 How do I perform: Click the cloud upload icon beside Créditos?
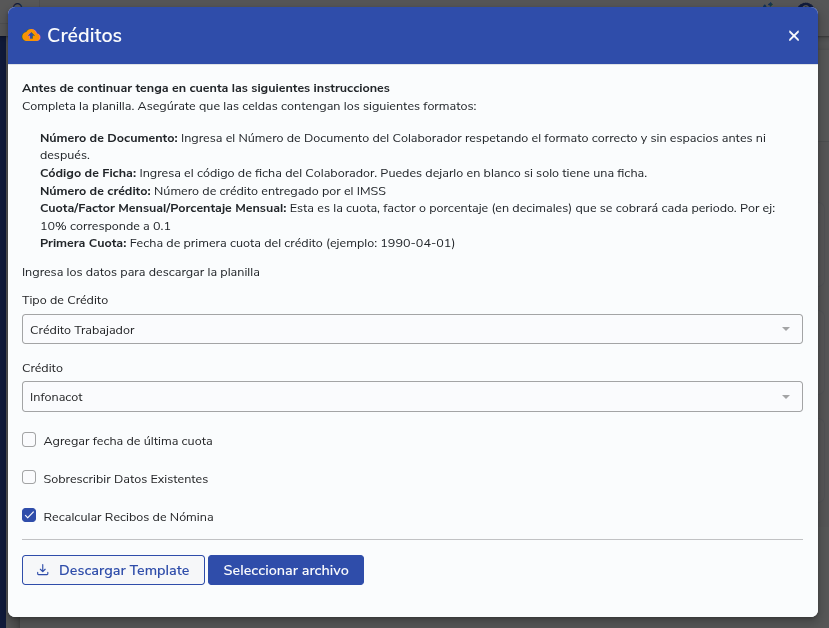click(x=31, y=36)
